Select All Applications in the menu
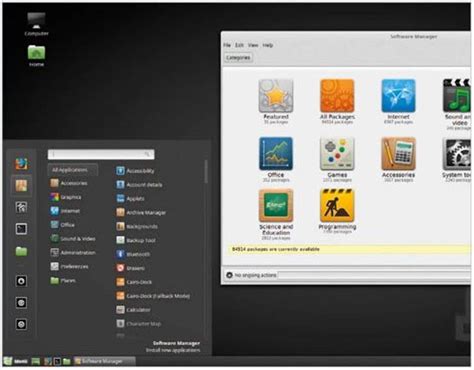The image size is (474, 370). pos(73,170)
